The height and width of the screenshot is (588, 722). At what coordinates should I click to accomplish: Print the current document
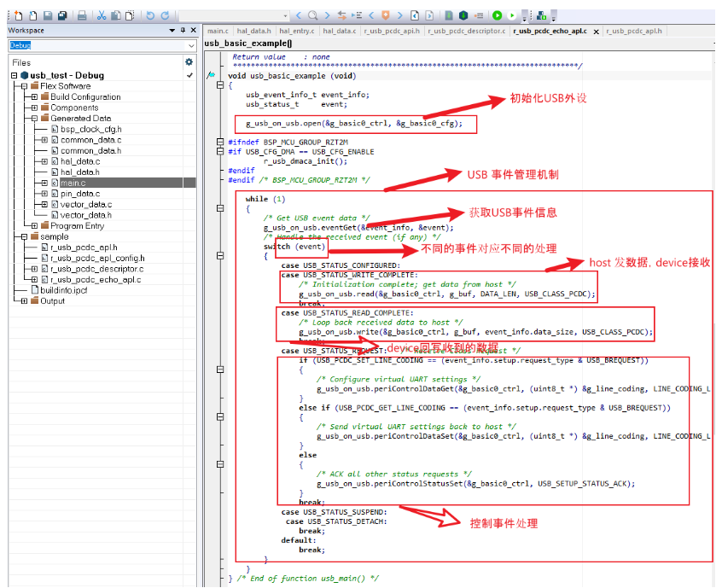pos(82,15)
